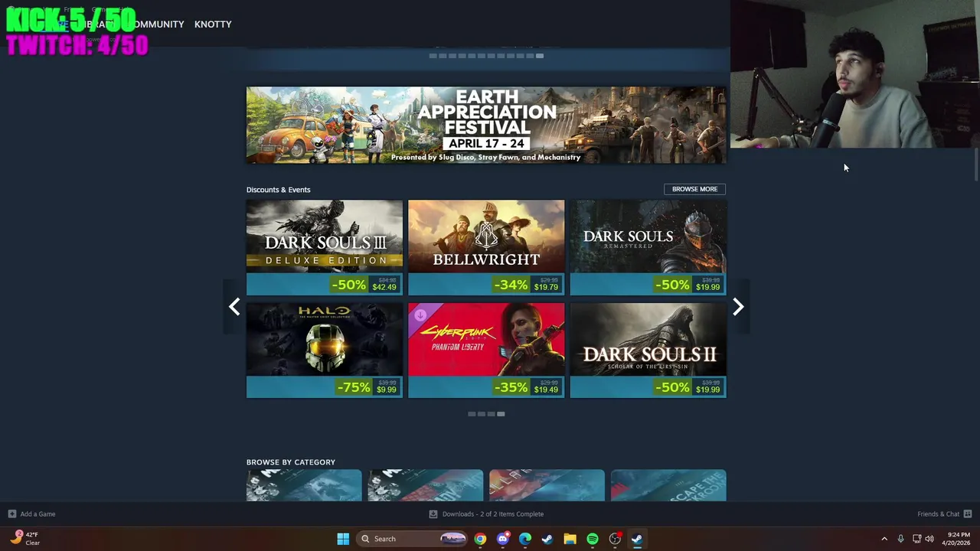
Task: Open File Explorer from taskbar
Action: click(x=570, y=539)
